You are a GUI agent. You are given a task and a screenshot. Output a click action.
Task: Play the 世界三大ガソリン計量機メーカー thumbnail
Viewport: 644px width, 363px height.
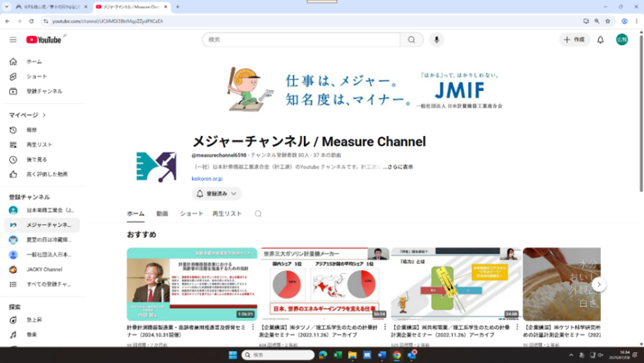tap(325, 284)
